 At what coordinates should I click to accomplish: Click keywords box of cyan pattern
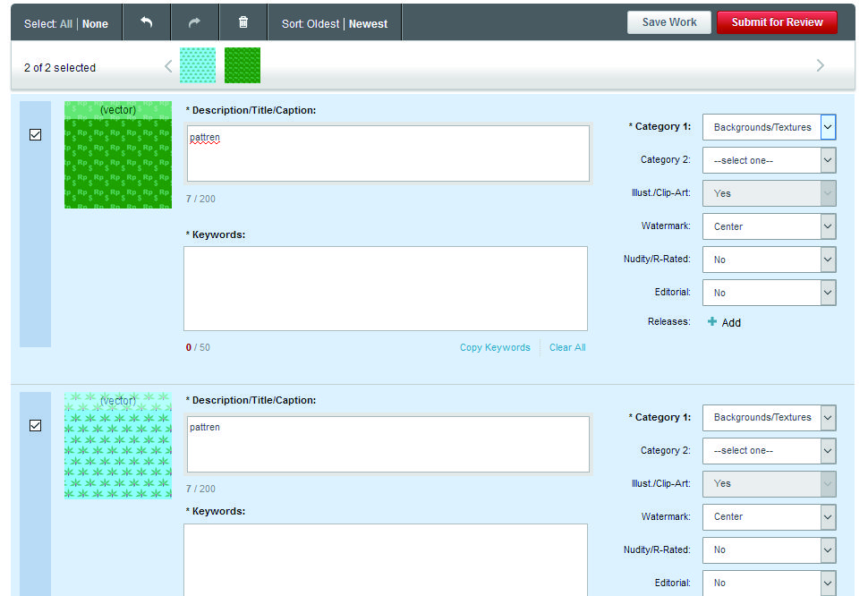386,559
